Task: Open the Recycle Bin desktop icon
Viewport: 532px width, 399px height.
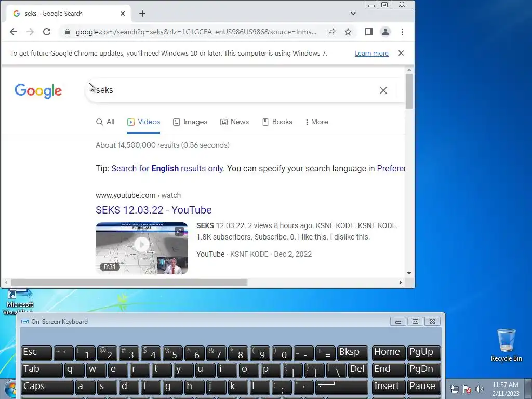Action: coord(506,345)
